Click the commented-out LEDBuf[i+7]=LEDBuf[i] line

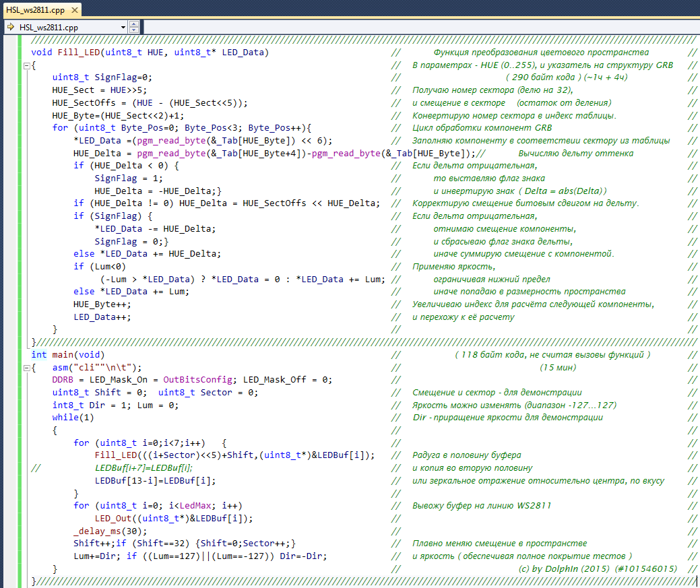[x=144, y=468]
